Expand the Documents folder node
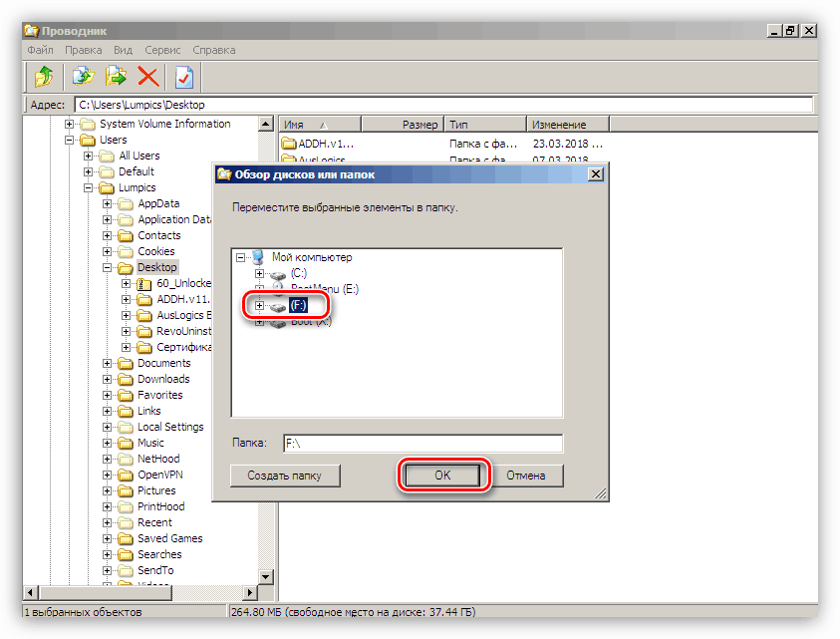 pos(108,364)
